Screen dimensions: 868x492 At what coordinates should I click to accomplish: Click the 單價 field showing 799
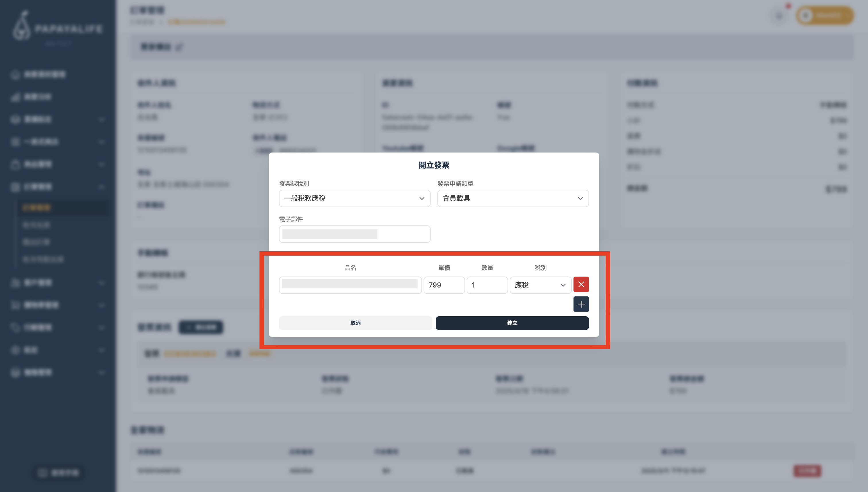point(444,285)
